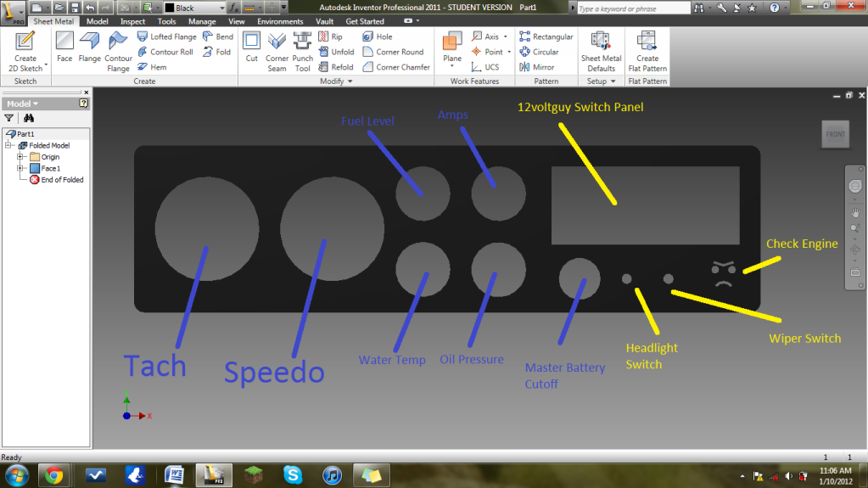Image resolution: width=868 pixels, height=488 pixels.
Task: Expand the Face1 node
Action: click(x=20, y=168)
